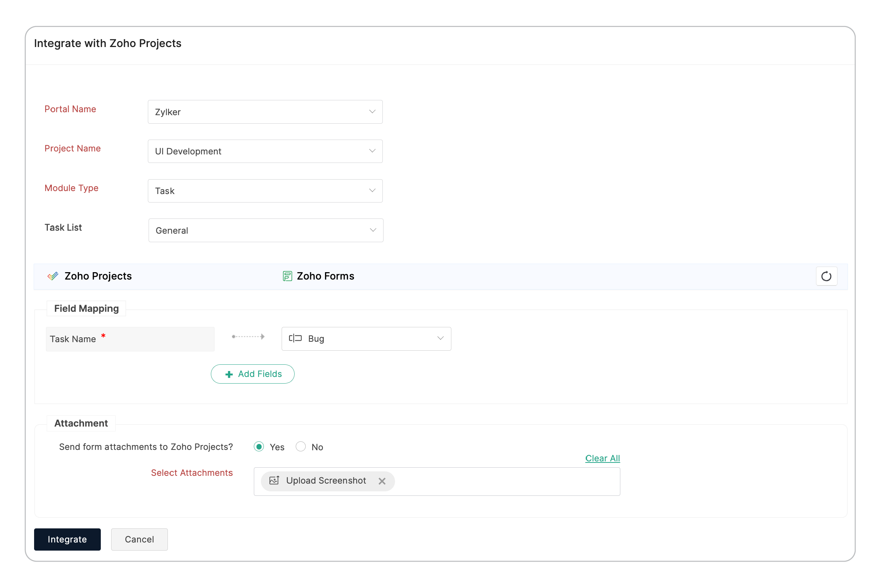
Task: Open the Project Name dropdown showing UI Development
Action: [x=265, y=151]
